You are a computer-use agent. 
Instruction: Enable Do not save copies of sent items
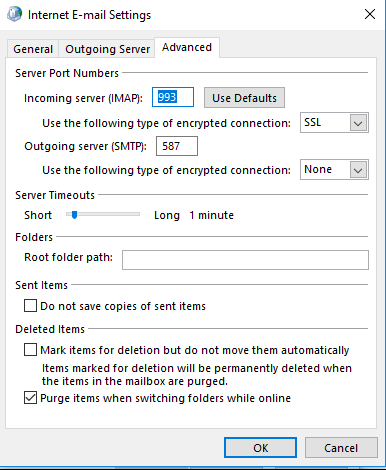coord(30,305)
